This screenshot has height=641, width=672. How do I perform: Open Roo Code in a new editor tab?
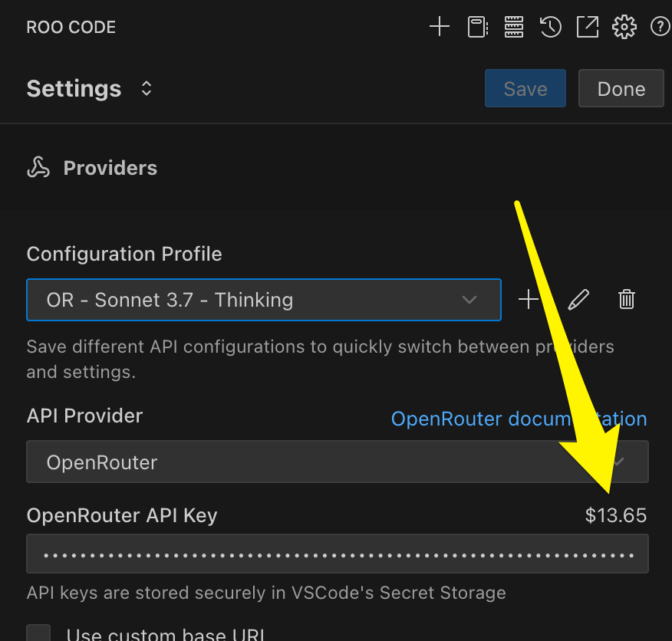[x=587, y=26]
